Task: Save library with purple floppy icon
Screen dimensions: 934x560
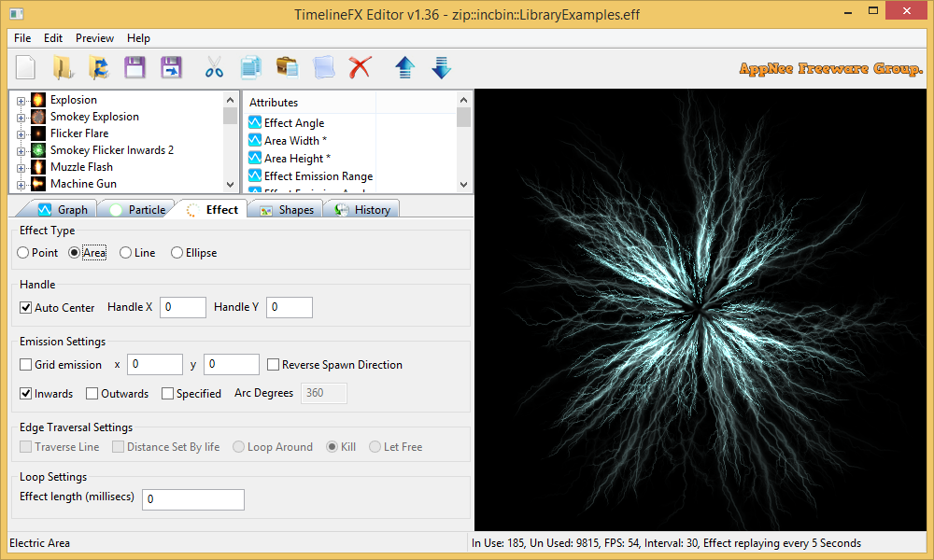Action: coord(134,67)
